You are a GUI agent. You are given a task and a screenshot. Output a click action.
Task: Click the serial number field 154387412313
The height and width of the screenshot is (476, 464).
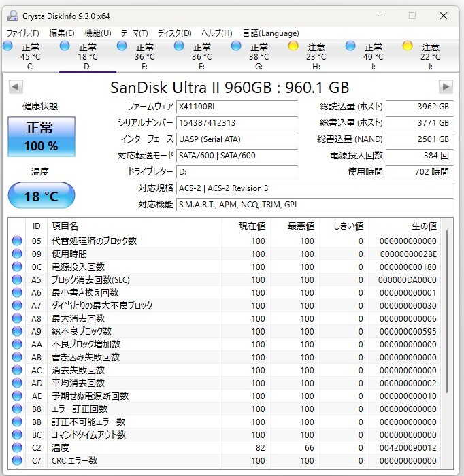[237, 123]
